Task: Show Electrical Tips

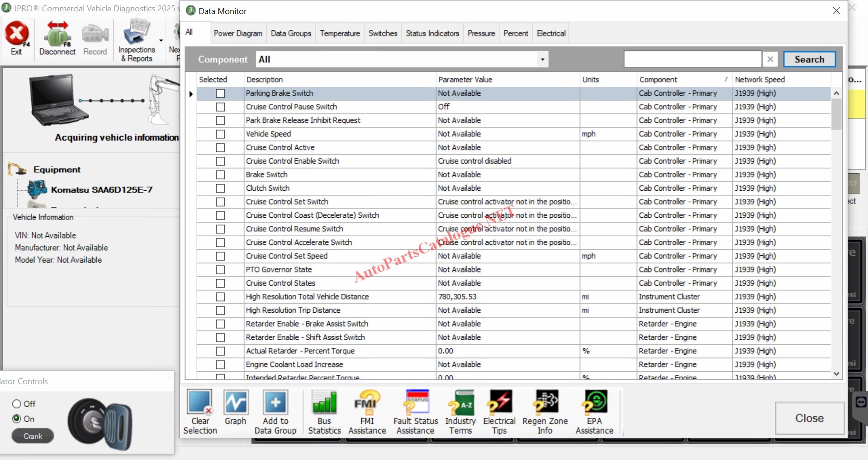Action: click(499, 403)
